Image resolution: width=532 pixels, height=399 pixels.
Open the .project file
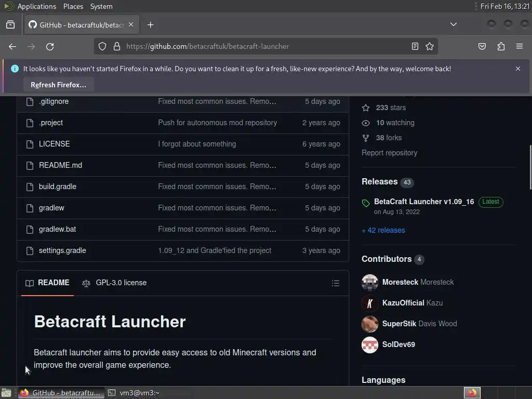click(51, 123)
